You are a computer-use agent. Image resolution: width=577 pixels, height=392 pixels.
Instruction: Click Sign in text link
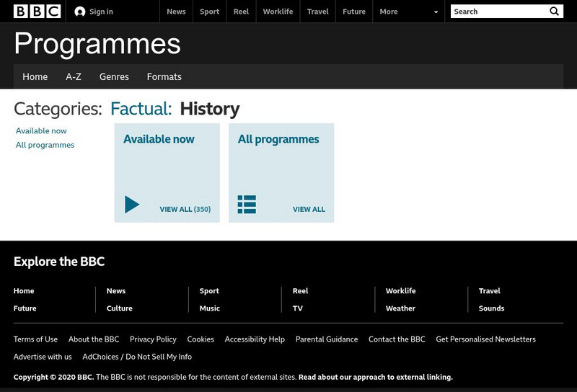point(101,12)
